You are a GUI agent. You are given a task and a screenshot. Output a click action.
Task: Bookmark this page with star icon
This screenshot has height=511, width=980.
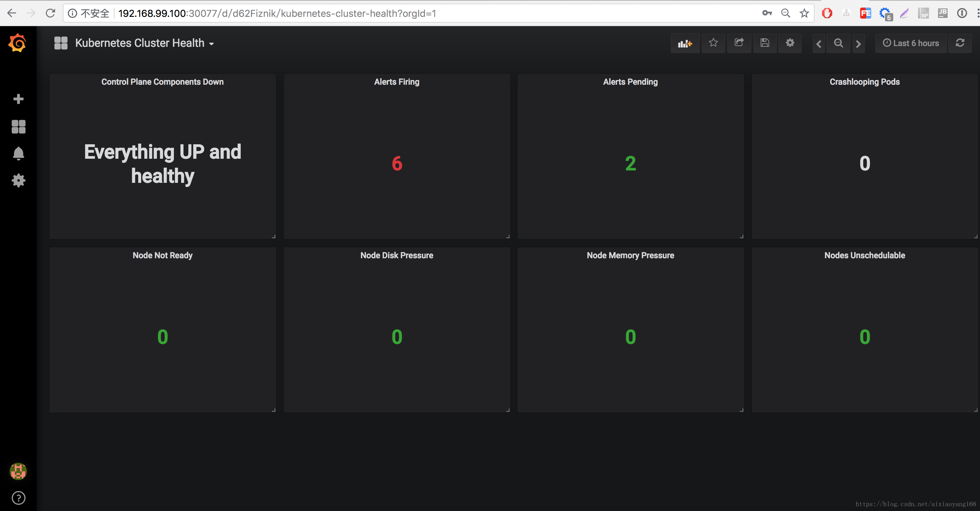(x=804, y=13)
